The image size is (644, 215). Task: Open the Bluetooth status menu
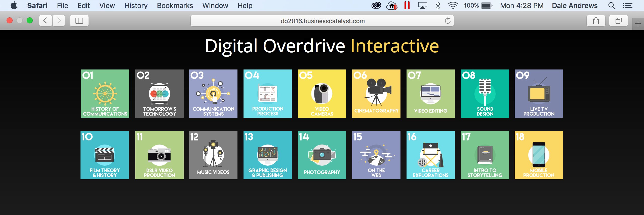438,6
